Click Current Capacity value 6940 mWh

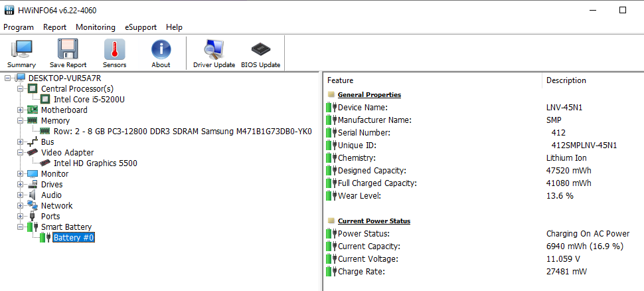click(585, 246)
